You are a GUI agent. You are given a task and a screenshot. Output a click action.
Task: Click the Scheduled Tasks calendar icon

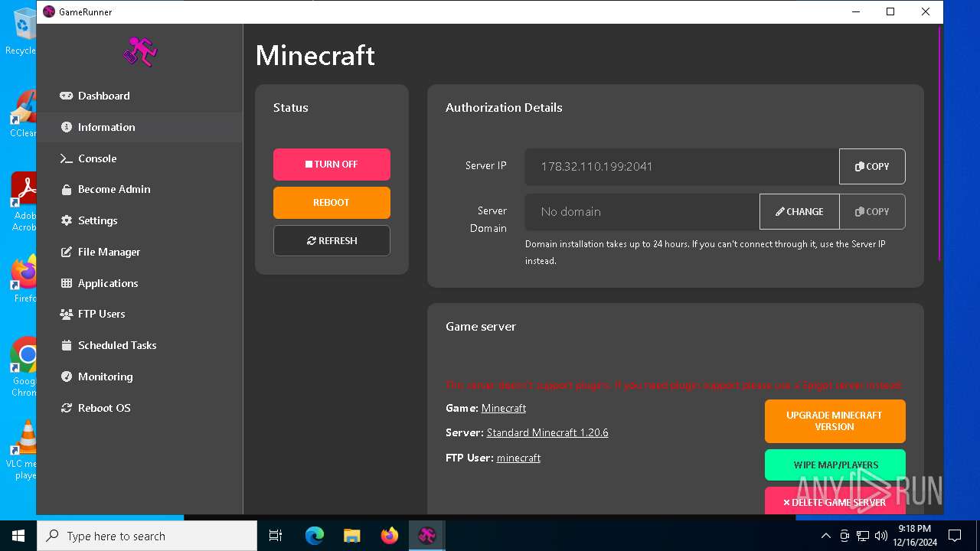pos(66,345)
